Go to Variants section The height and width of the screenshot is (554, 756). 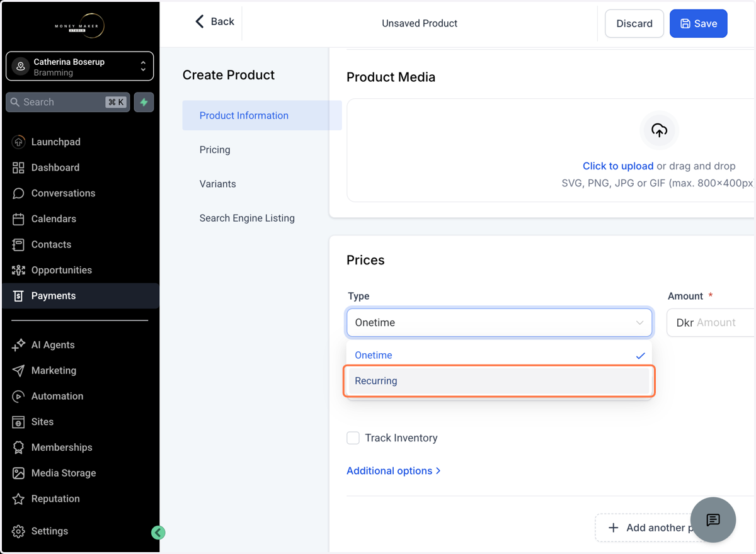(x=217, y=184)
